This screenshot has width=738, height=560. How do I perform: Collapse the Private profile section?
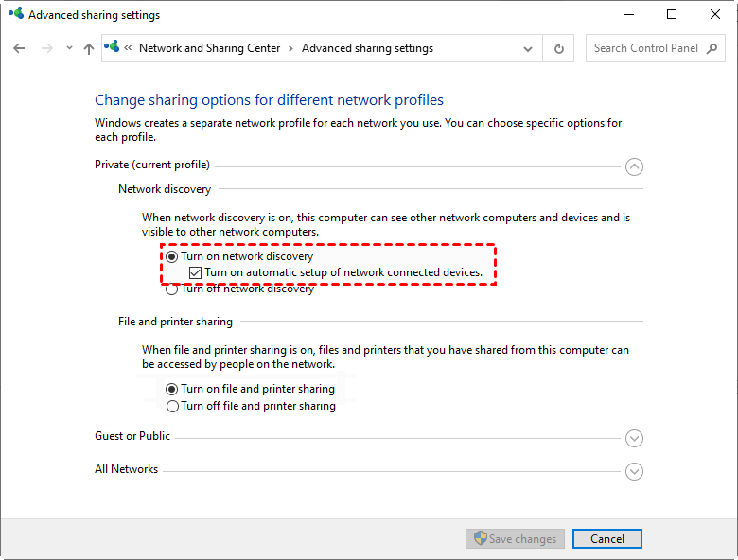(x=634, y=166)
